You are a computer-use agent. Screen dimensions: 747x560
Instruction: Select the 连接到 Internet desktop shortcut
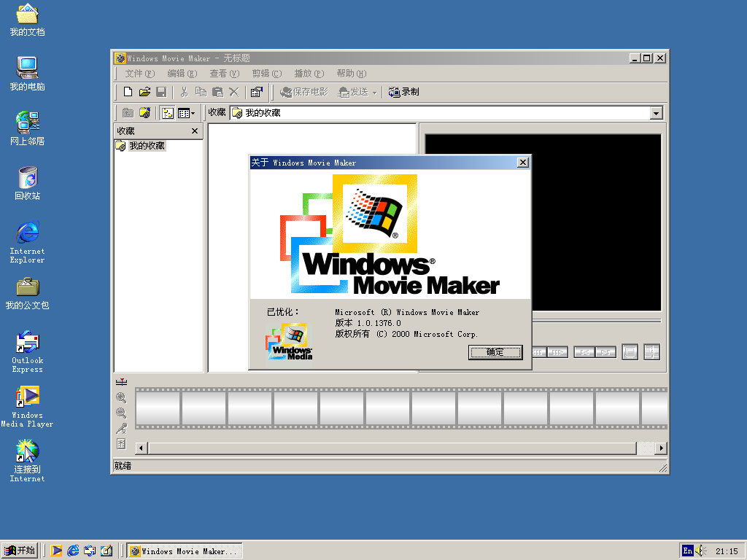pyautogui.click(x=27, y=461)
